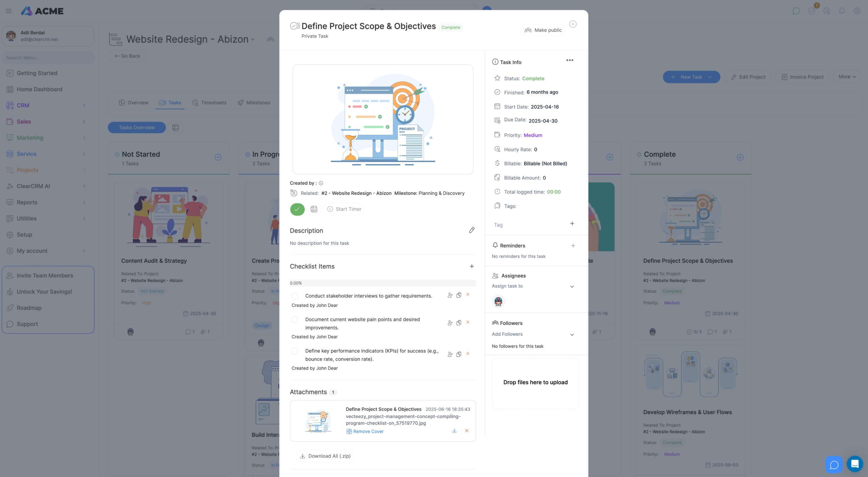Check off the stakeholder interviews checklist item
868x477 pixels.
(x=295, y=296)
